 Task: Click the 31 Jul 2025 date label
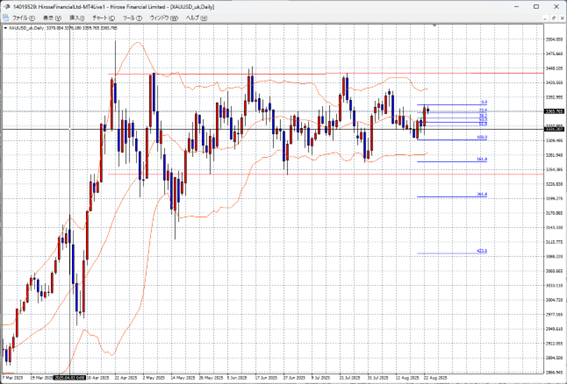(x=378, y=377)
